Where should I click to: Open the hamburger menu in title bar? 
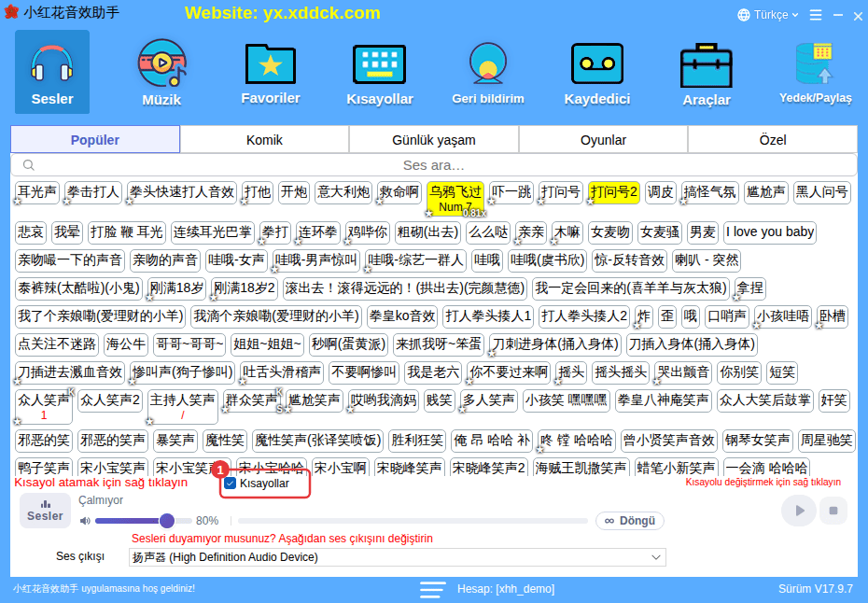tap(816, 15)
